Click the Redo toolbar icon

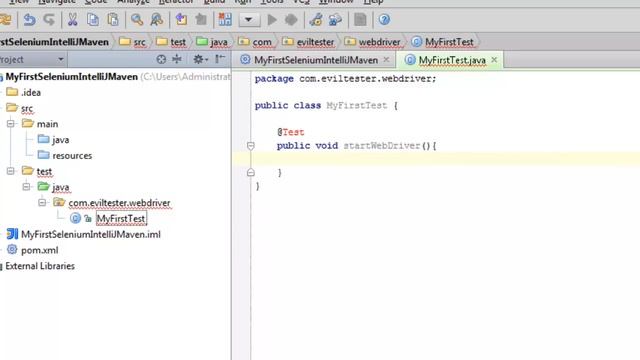coord(49,20)
